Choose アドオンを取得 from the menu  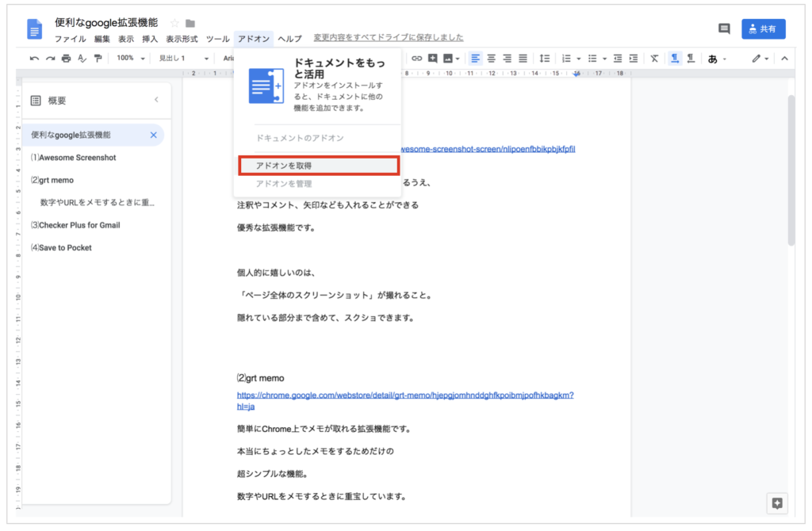pyautogui.click(x=319, y=166)
